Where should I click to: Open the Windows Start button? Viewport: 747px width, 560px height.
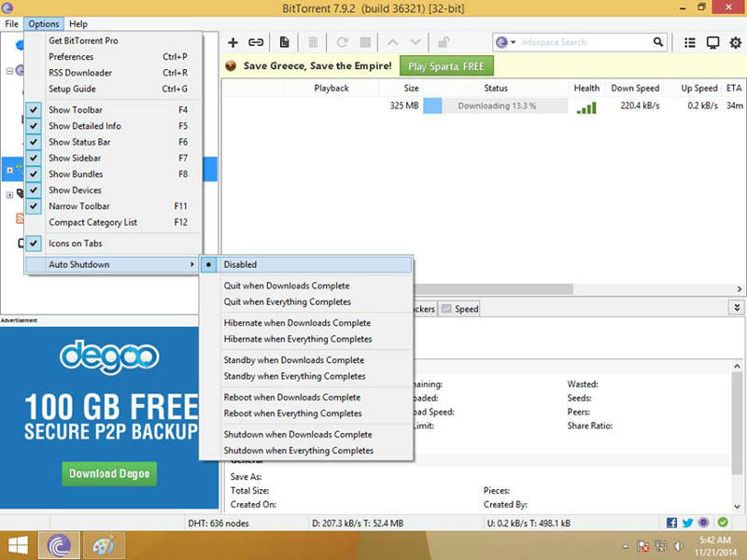click(x=18, y=545)
